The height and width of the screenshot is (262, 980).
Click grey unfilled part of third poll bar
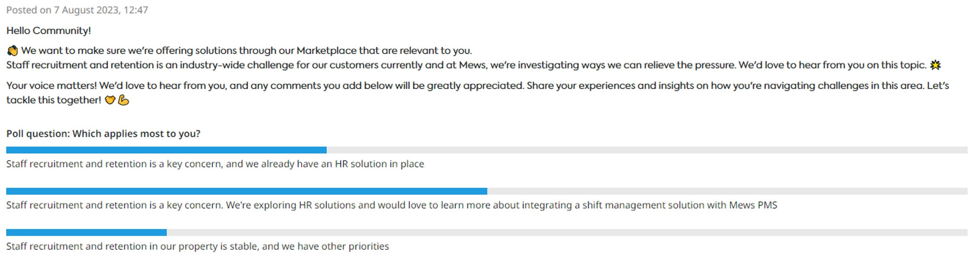pos(567,232)
